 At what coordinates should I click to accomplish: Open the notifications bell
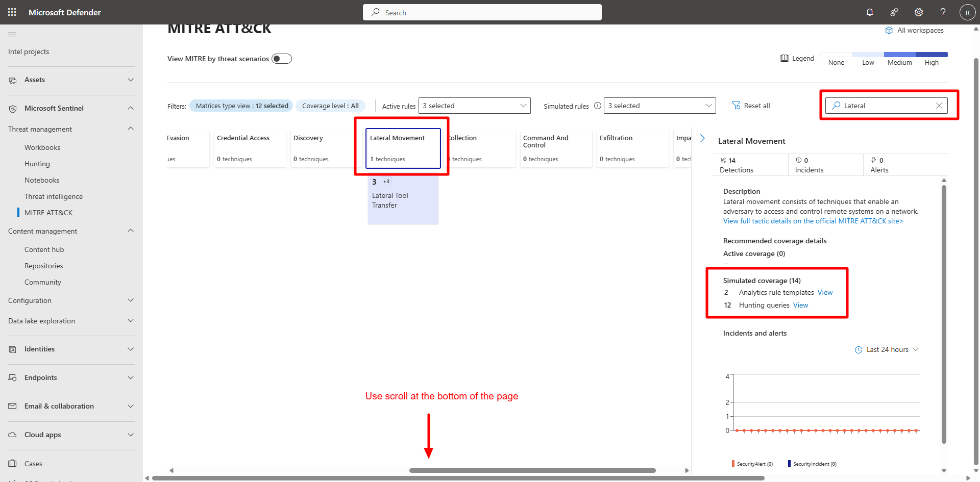coord(870,12)
